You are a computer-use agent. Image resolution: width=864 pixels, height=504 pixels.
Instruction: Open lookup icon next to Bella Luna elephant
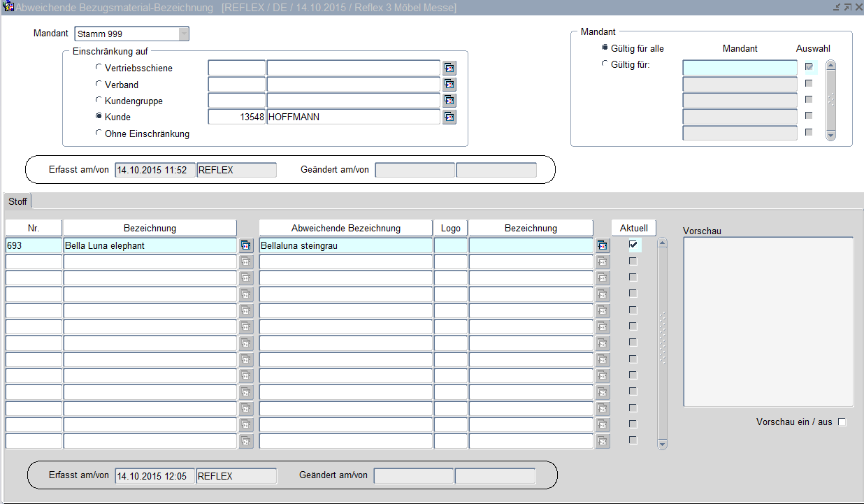pyautogui.click(x=246, y=245)
